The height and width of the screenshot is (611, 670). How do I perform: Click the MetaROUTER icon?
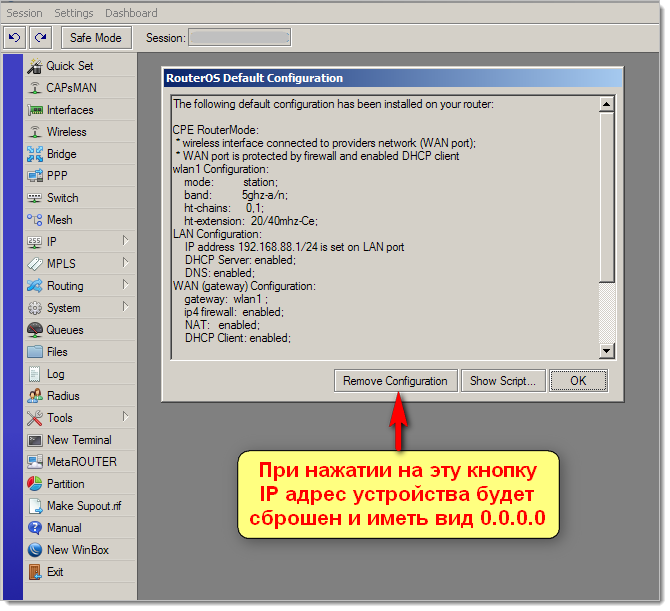[x=35, y=462]
